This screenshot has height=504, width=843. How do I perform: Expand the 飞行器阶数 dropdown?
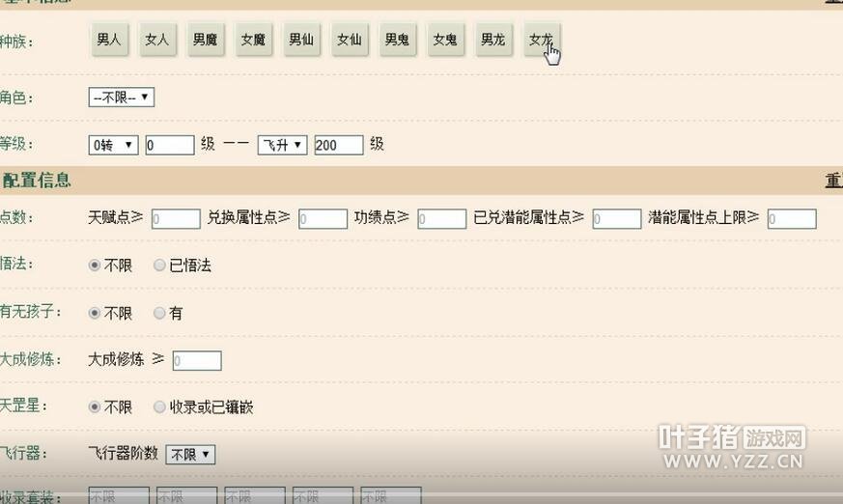(190, 454)
